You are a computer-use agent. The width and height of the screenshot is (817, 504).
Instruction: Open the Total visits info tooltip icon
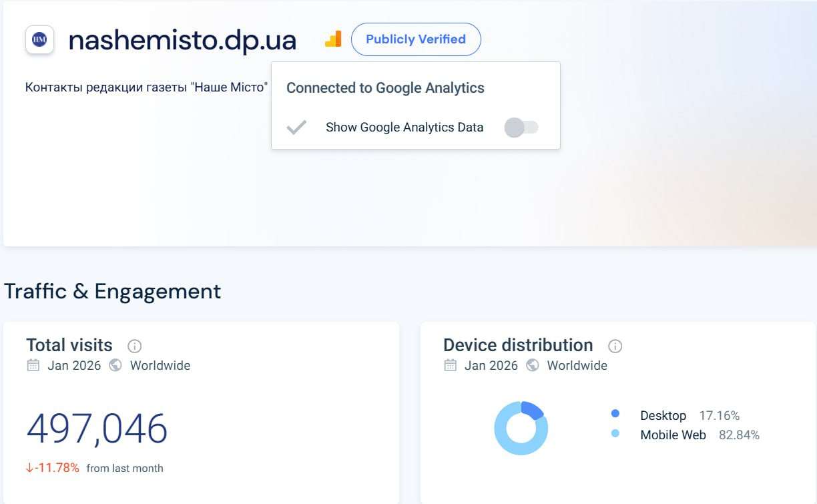click(x=134, y=346)
